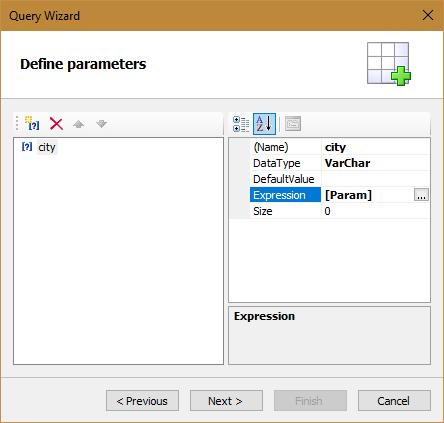This screenshot has height=423, width=444.
Task: Switch property grid to categorized view
Action: [241, 124]
